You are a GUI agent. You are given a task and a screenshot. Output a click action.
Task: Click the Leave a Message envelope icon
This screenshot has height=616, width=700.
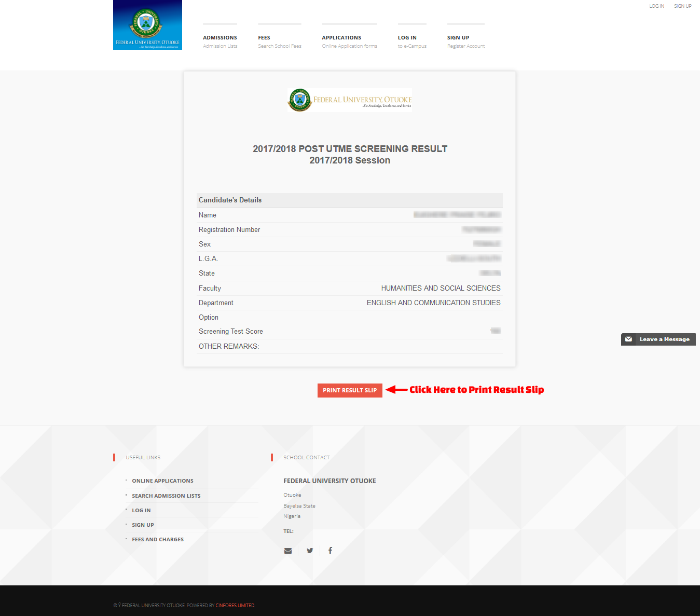[x=628, y=339]
